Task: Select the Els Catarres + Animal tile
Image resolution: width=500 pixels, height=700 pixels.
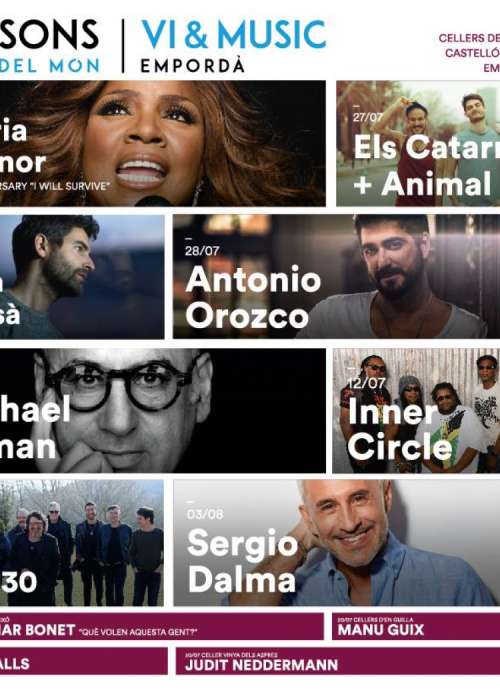Action: [418, 143]
